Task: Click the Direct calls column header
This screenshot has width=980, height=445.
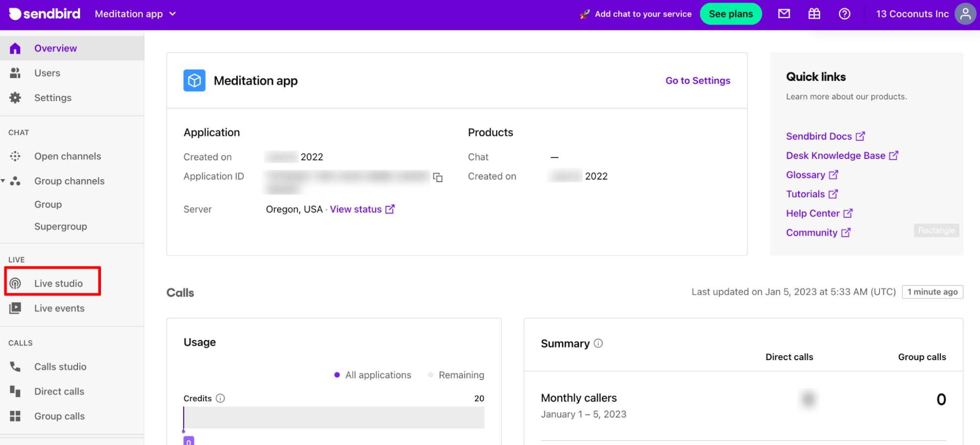Action: click(789, 357)
